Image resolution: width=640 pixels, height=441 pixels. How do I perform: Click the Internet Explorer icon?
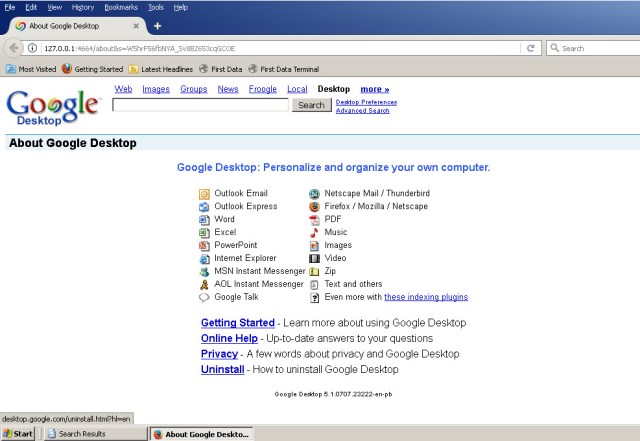(204, 259)
